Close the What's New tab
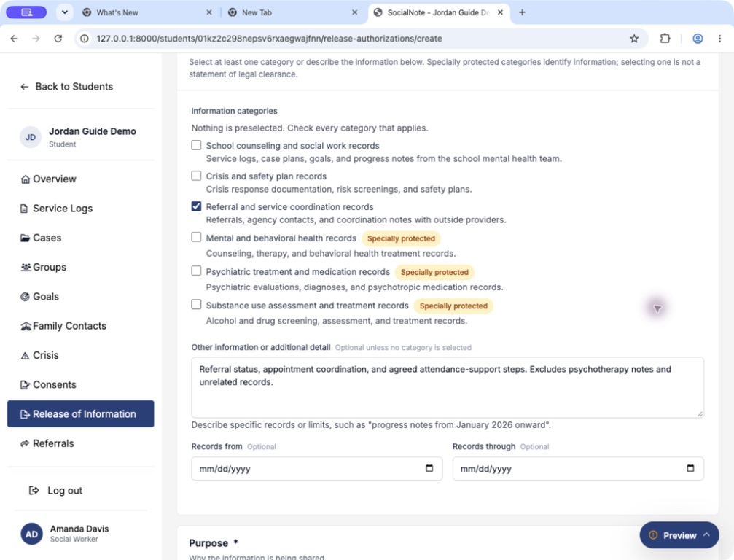 pyautogui.click(x=208, y=12)
